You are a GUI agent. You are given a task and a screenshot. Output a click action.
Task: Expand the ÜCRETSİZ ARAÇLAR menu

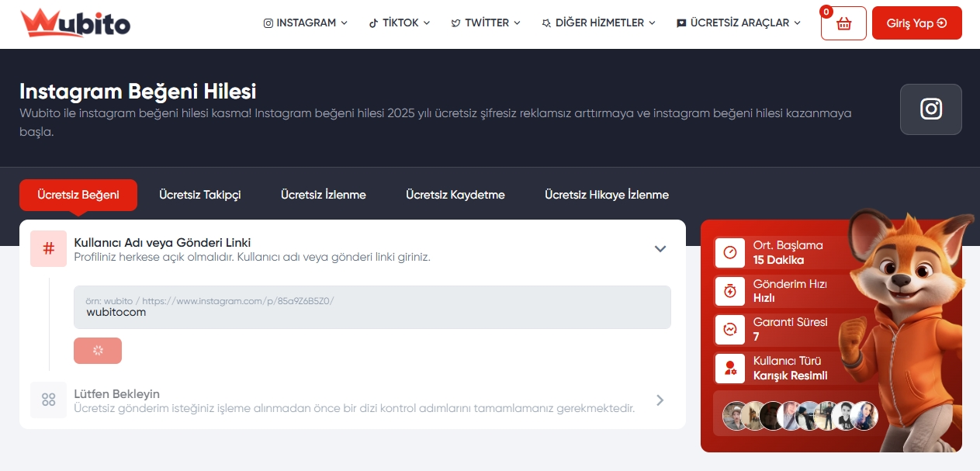coord(737,23)
